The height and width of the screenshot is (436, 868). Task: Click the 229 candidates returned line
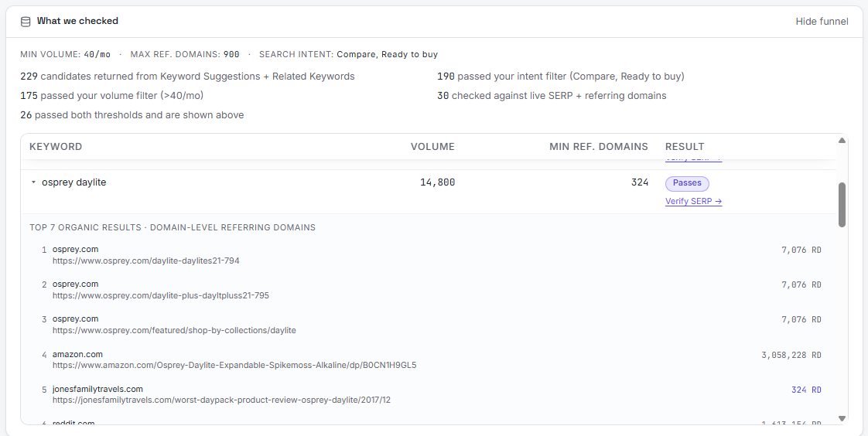[188, 77]
